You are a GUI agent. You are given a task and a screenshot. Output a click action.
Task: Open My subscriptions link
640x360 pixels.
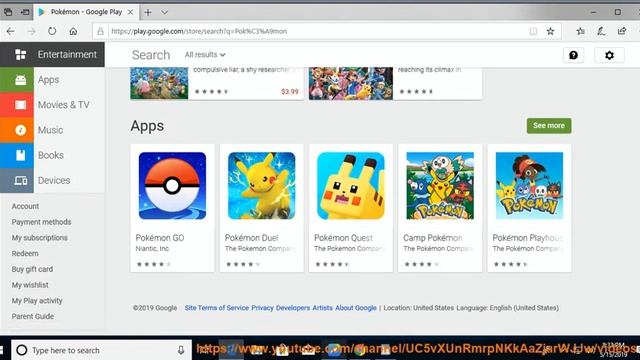[x=40, y=238]
